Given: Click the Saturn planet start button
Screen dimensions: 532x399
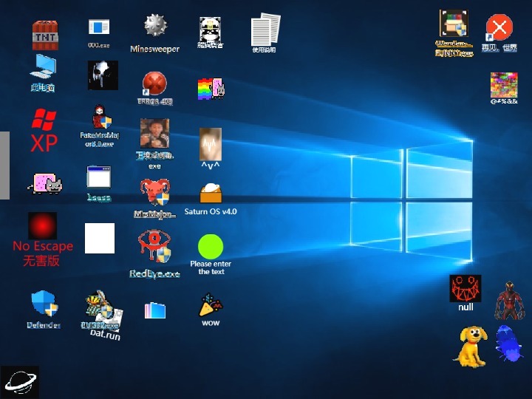Looking at the screenshot, I should point(19,382).
